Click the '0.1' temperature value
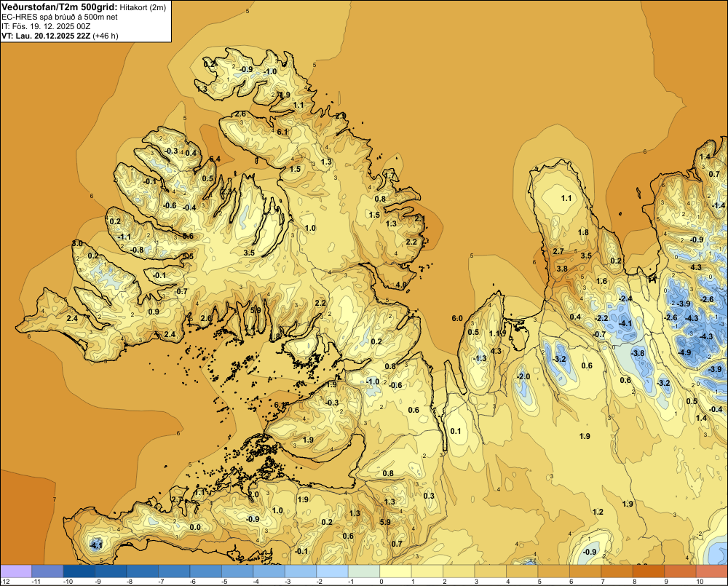 click(x=456, y=431)
